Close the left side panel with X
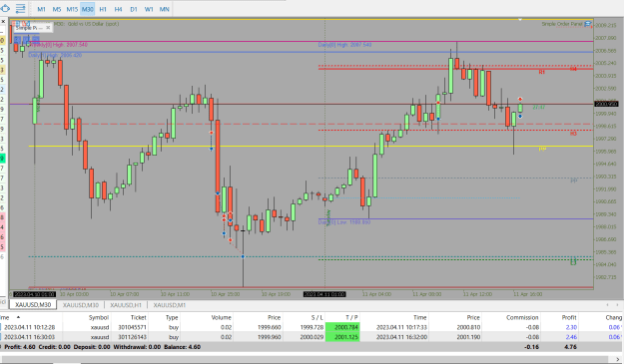The height and width of the screenshot is (364, 624). pos(3,22)
